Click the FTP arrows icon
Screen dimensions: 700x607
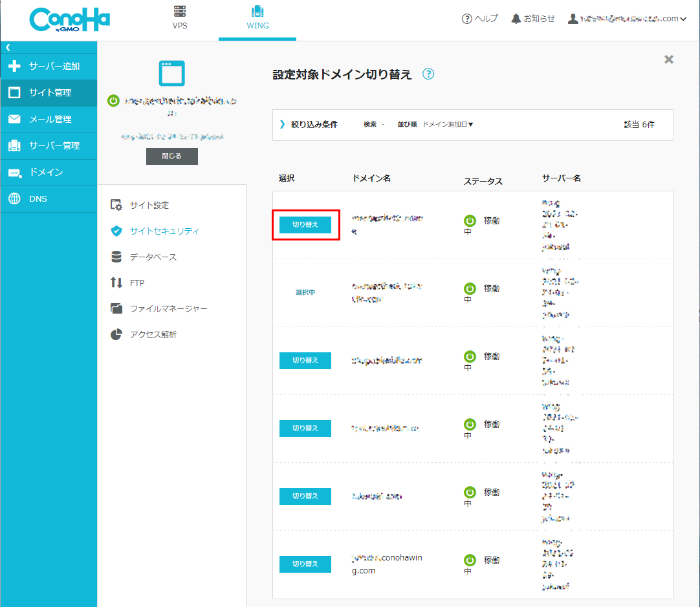pyautogui.click(x=116, y=282)
